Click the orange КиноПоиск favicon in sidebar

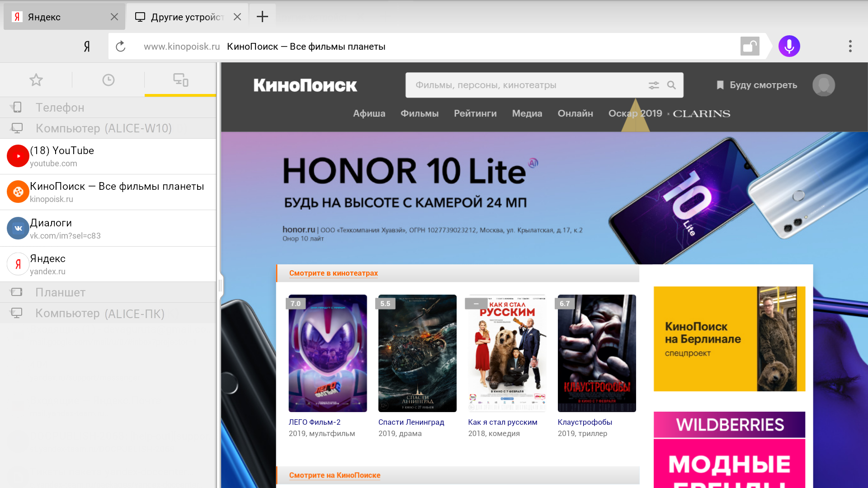pyautogui.click(x=18, y=192)
